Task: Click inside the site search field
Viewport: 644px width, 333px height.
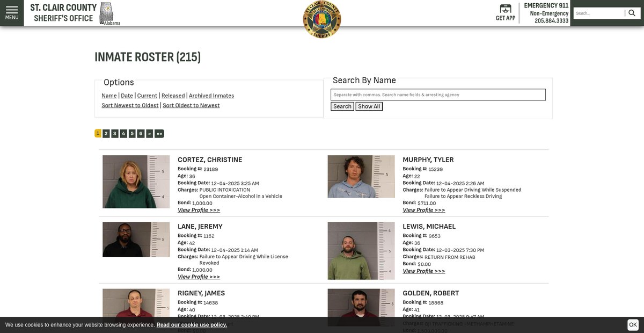Action: tap(599, 13)
